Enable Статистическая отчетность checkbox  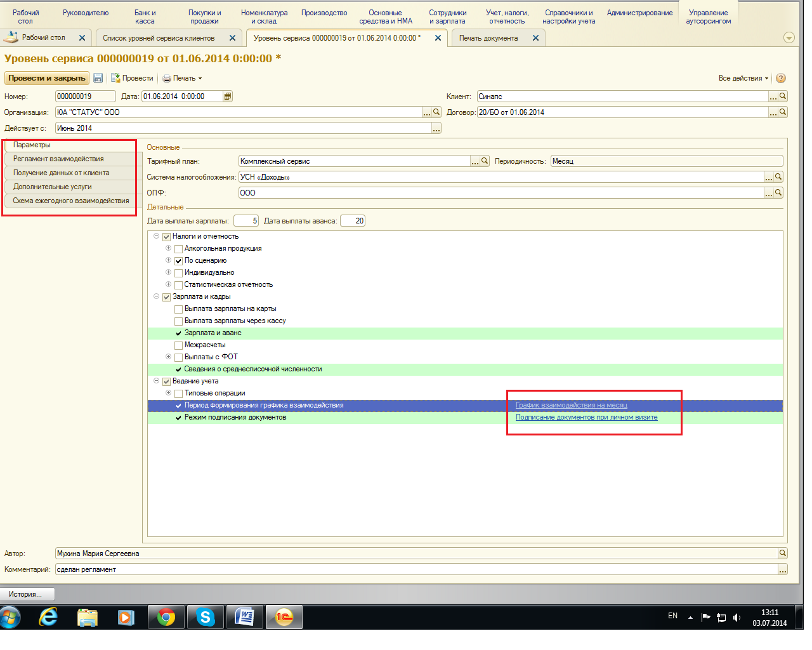click(179, 285)
